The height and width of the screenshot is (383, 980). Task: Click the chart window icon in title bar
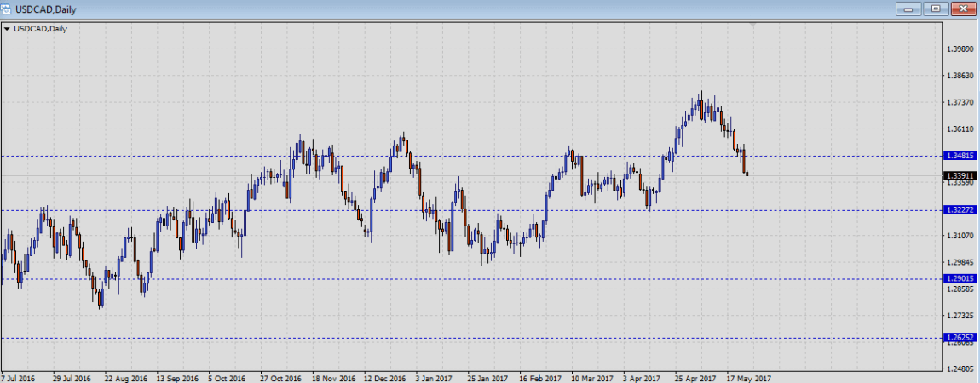pyautogui.click(x=7, y=8)
